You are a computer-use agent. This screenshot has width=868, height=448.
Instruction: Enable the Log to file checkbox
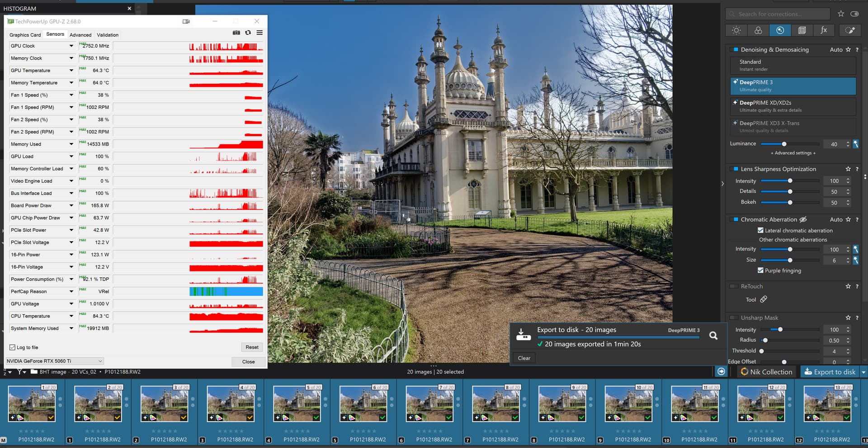point(13,348)
